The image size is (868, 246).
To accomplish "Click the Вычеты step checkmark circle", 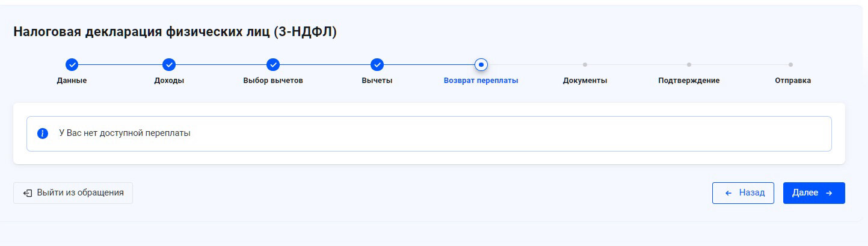I will tap(377, 64).
